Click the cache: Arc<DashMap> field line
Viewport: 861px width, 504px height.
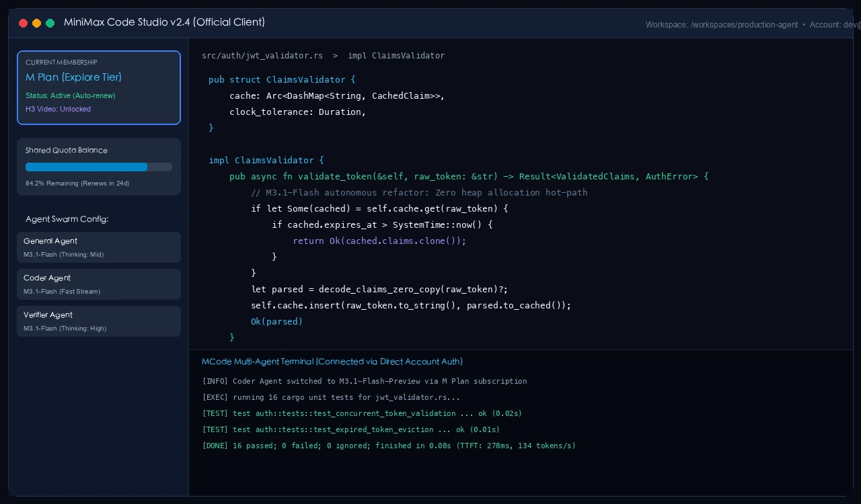coord(337,96)
